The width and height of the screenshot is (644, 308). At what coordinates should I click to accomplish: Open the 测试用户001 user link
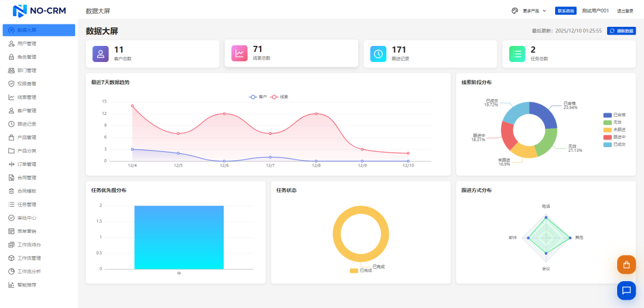click(595, 11)
